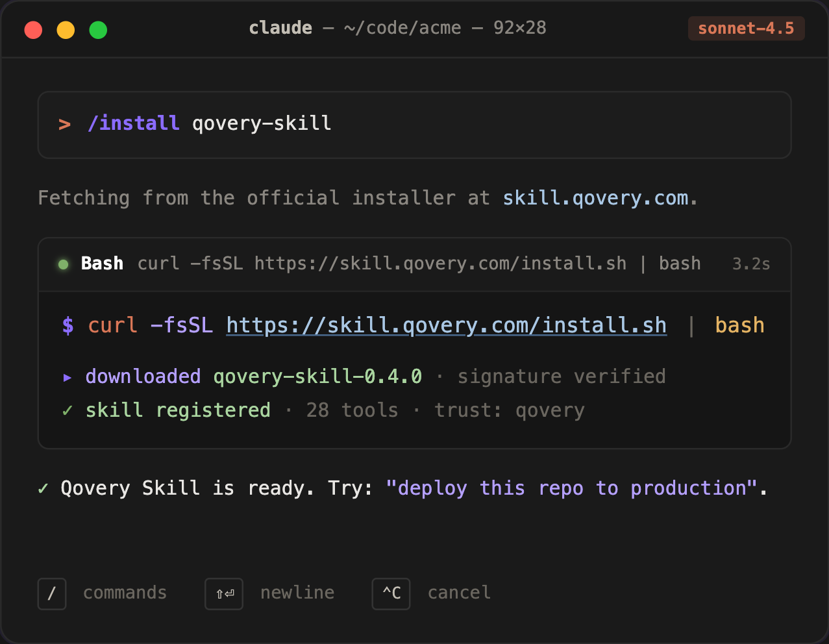Click the green status dot beside Bash
Image resolution: width=829 pixels, height=644 pixels.
tap(64, 264)
